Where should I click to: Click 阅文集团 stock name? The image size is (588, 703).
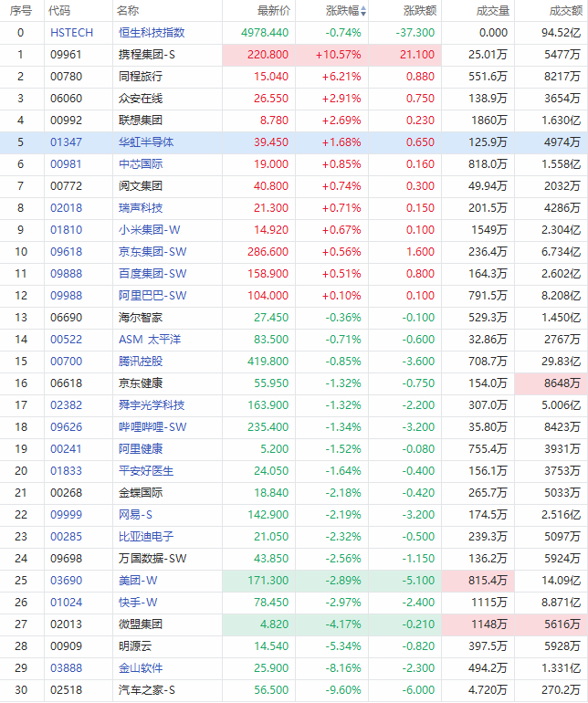click(x=141, y=186)
